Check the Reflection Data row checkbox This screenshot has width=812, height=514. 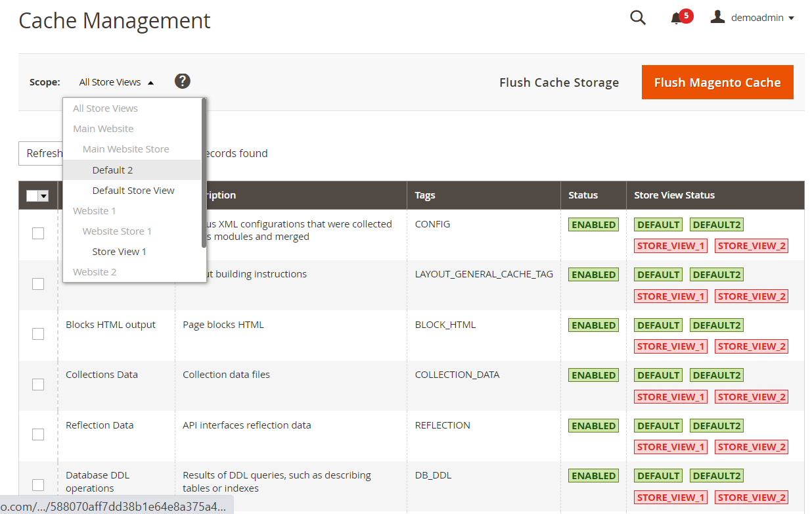pyautogui.click(x=38, y=434)
